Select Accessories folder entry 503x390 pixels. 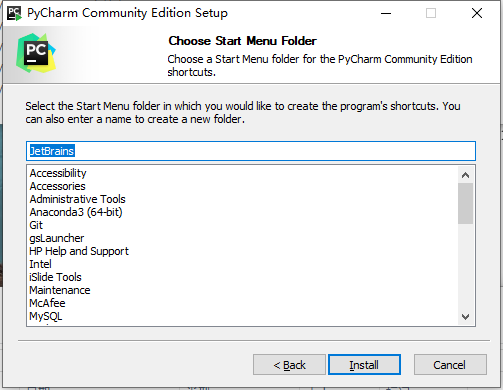coord(58,186)
